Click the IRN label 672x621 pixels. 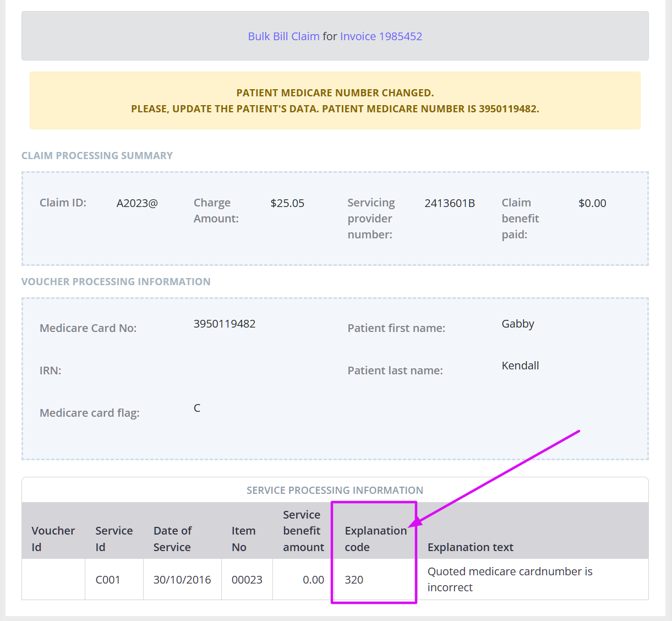(50, 371)
